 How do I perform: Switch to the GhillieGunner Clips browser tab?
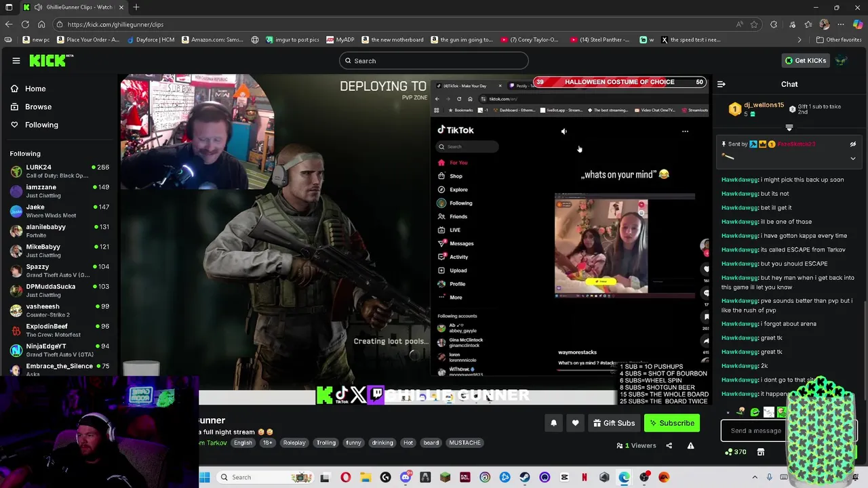point(73,7)
